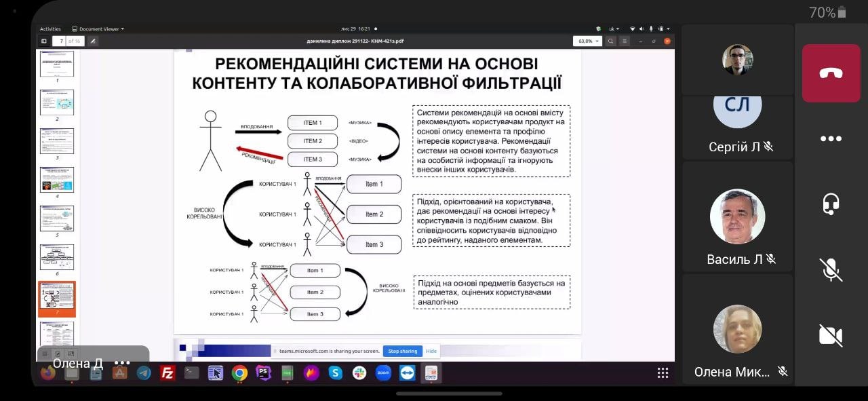This screenshot has height=401, width=868.
Task: Select Сергій Л participant tile
Action: click(x=738, y=128)
